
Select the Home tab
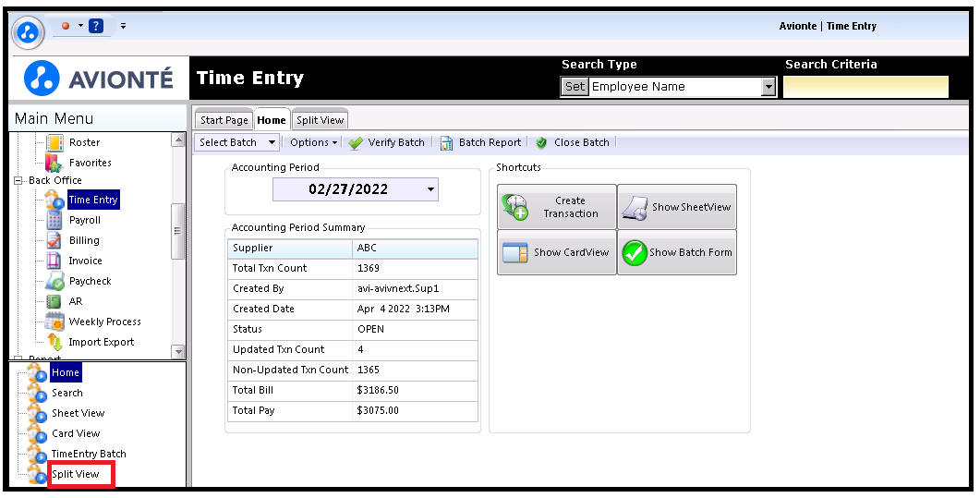click(272, 120)
